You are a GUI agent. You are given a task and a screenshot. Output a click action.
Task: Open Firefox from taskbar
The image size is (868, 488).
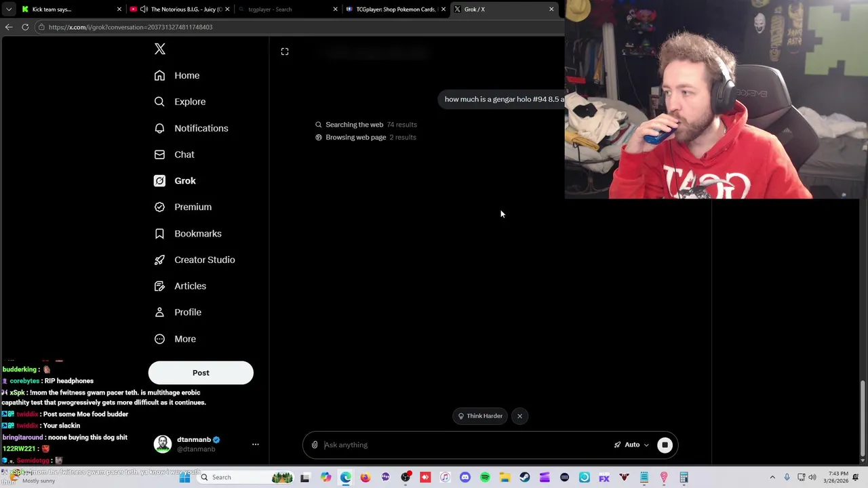[366, 477]
